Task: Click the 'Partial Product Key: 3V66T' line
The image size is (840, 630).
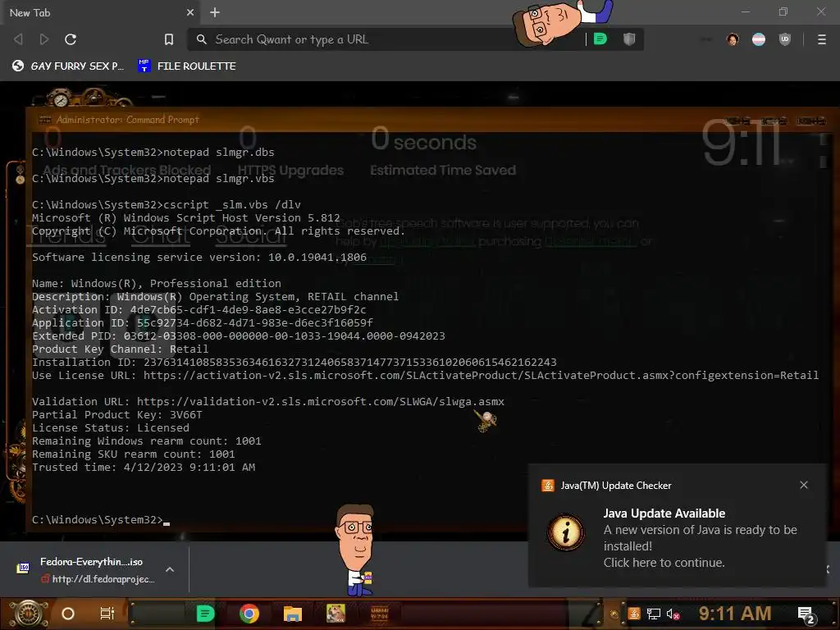Action: pyautogui.click(x=116, y=414)
